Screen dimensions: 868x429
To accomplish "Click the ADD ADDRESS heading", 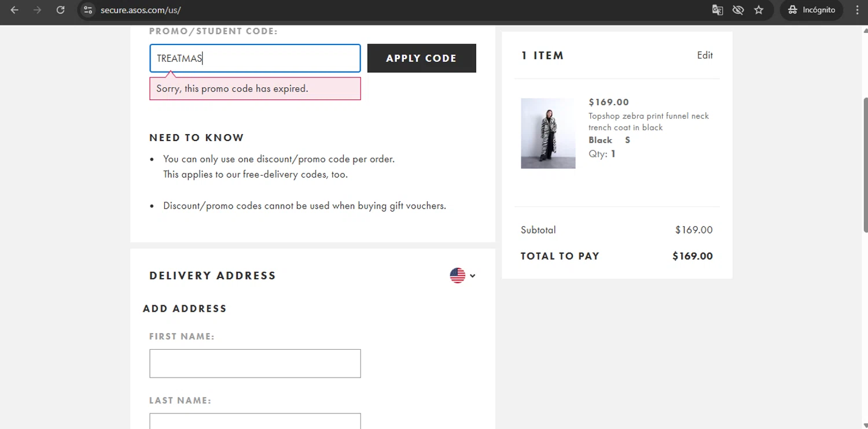I will click(185, 309).
